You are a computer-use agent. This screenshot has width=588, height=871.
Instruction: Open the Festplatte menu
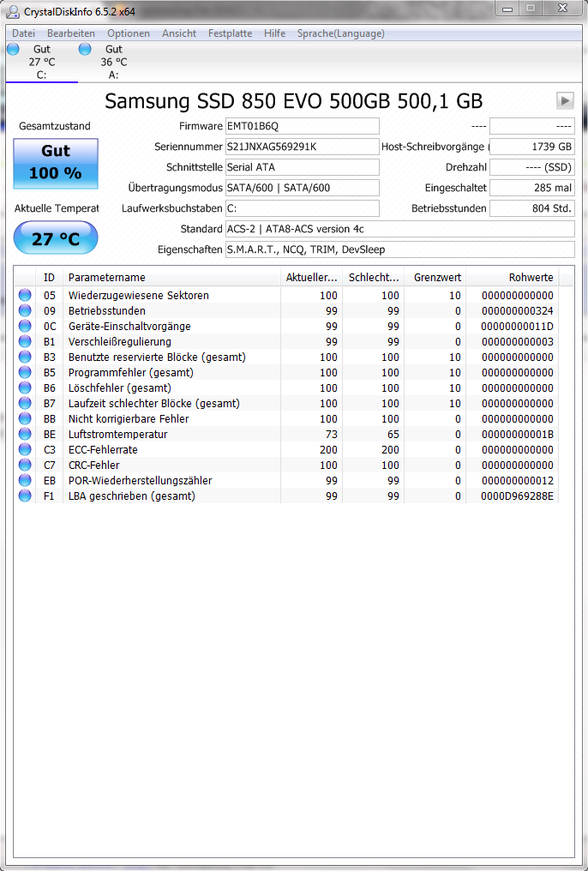coord(230,33)
